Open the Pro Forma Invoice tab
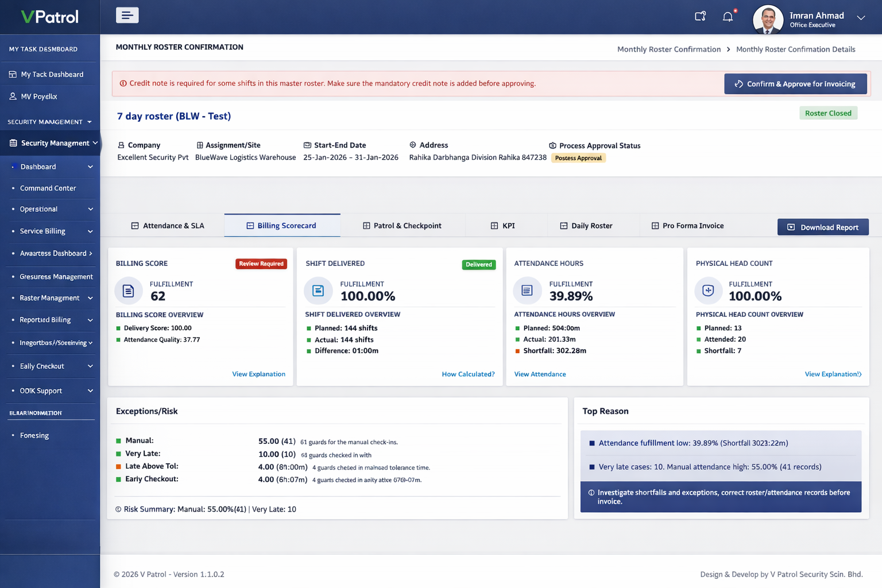The height and width of the screenshot is (588, 882). [693, 225]
